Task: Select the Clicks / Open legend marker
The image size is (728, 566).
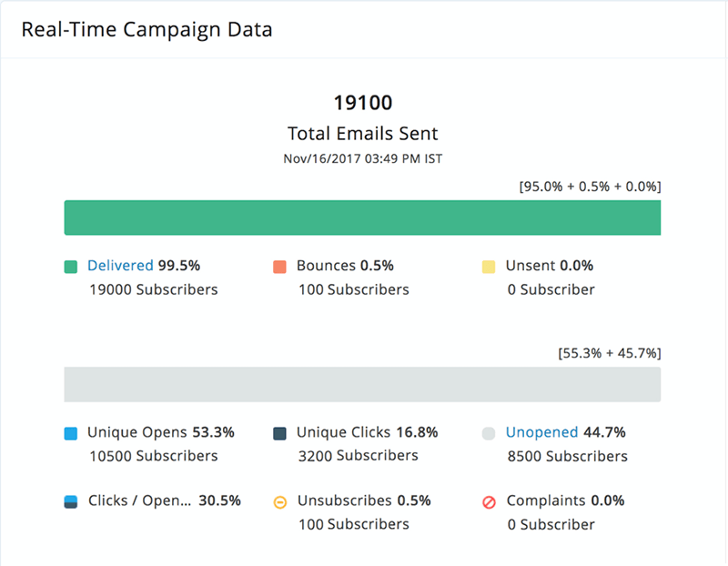Action: pyautogui.click(x=71, y=501)
